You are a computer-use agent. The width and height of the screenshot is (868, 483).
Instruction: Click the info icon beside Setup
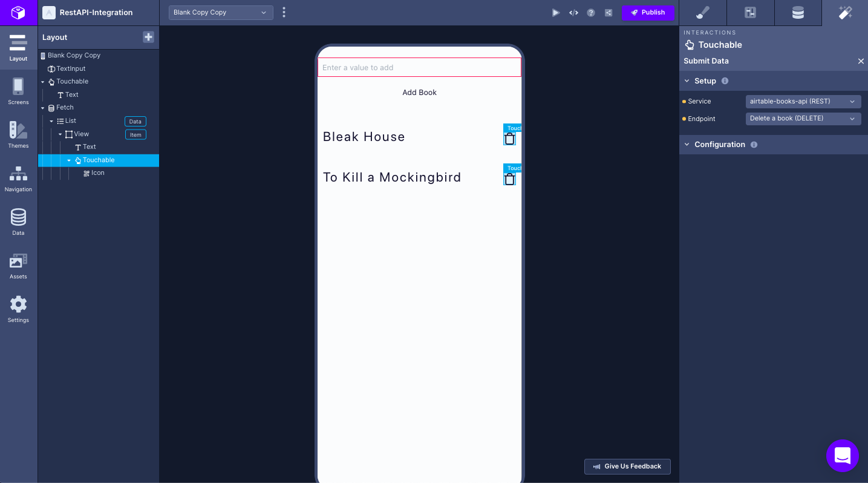725,81
